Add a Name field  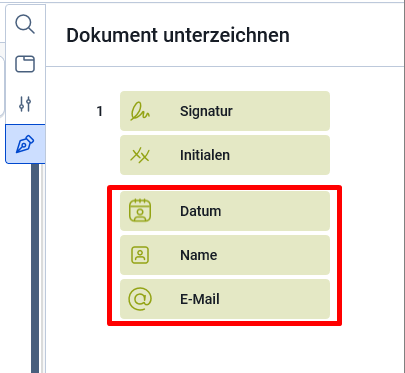point(225,255)
